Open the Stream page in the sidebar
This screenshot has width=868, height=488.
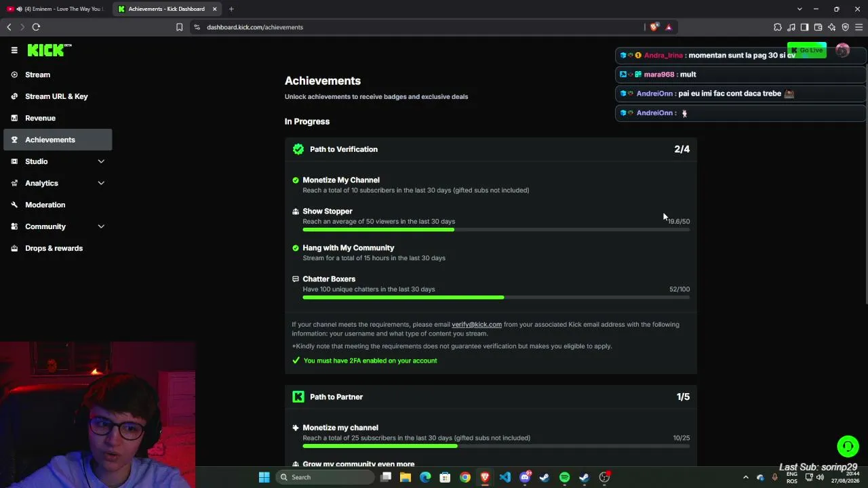(x=58, y=75)
